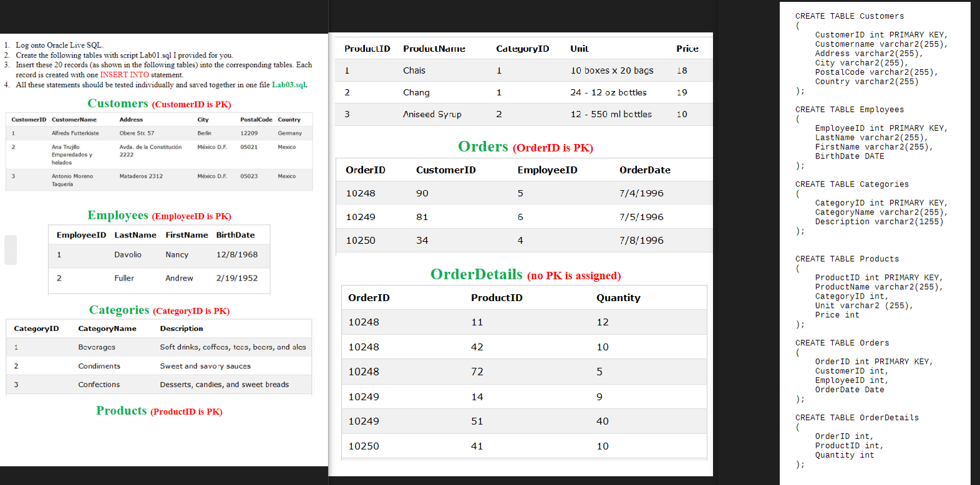
Task: Click the "12 - 550 ml bottles" unit cell
Action: coord(611,114)
